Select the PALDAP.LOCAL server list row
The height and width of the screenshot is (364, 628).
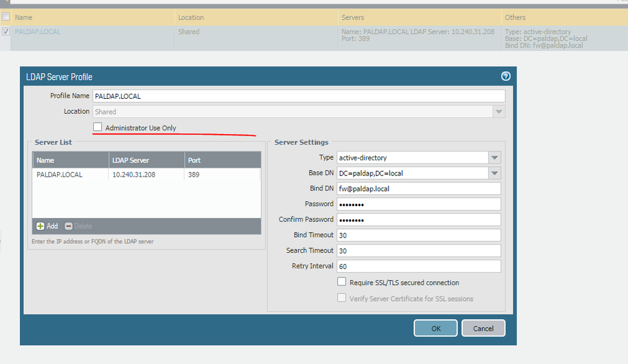pyautogui.click(x=146, y=175)
